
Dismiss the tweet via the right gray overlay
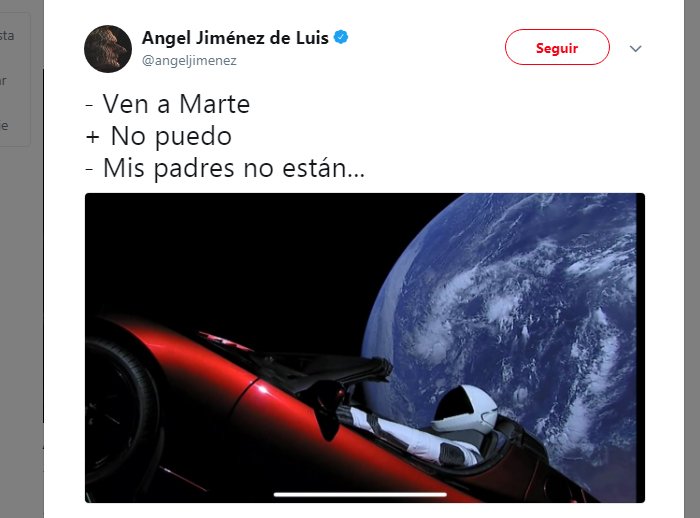[x=692, y=259]
